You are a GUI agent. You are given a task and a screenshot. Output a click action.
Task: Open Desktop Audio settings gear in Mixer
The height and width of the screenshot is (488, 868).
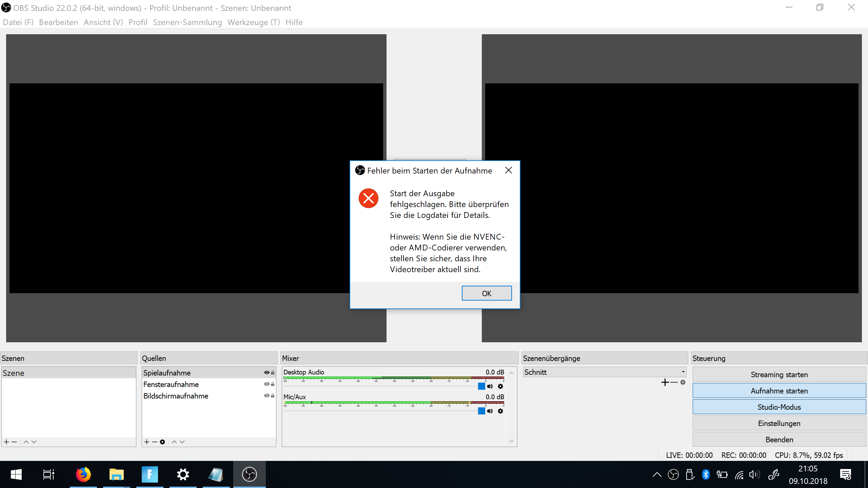(500, 386)
